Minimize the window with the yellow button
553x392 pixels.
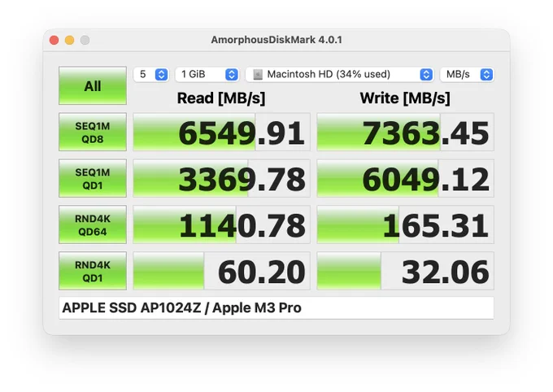[x=69, y=40]
